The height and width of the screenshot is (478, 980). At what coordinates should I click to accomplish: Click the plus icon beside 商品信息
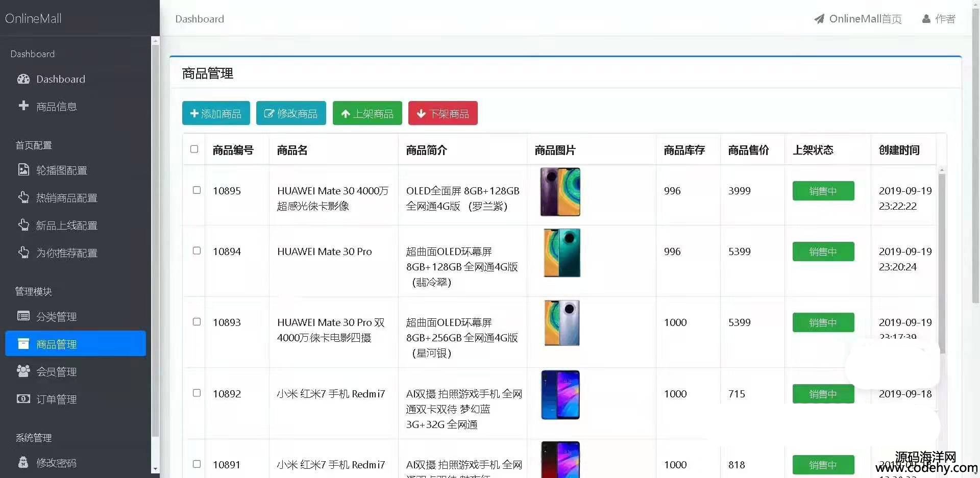23,106
